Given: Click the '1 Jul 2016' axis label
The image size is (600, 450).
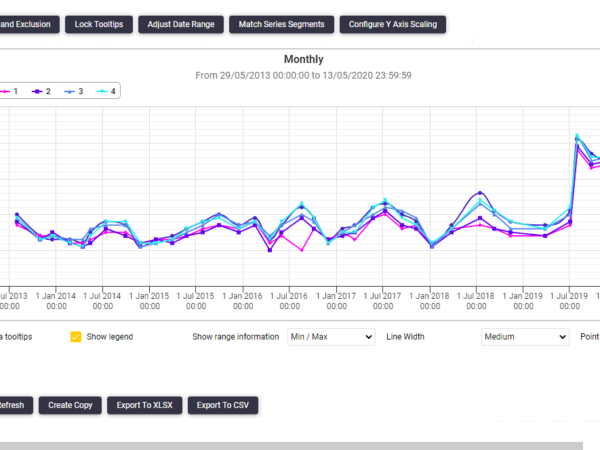Looking at the screenshot, I should point(289,301).
